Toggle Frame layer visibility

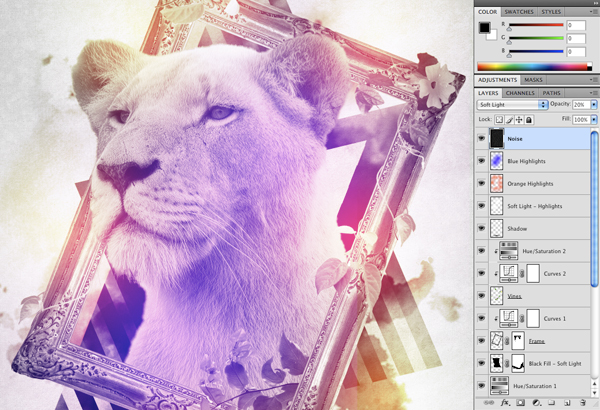pyautogui.click(x=481, y=341)
